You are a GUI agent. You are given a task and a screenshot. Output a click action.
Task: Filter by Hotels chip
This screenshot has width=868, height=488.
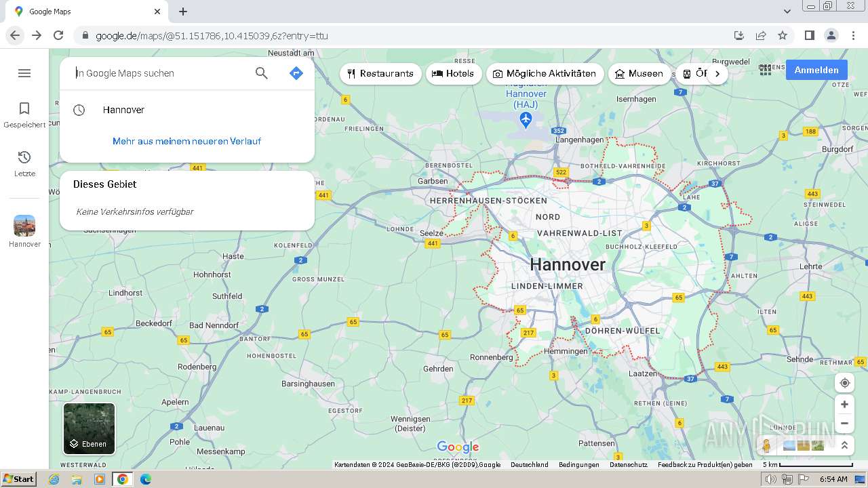pyautogui.click(x=454, y=74)
